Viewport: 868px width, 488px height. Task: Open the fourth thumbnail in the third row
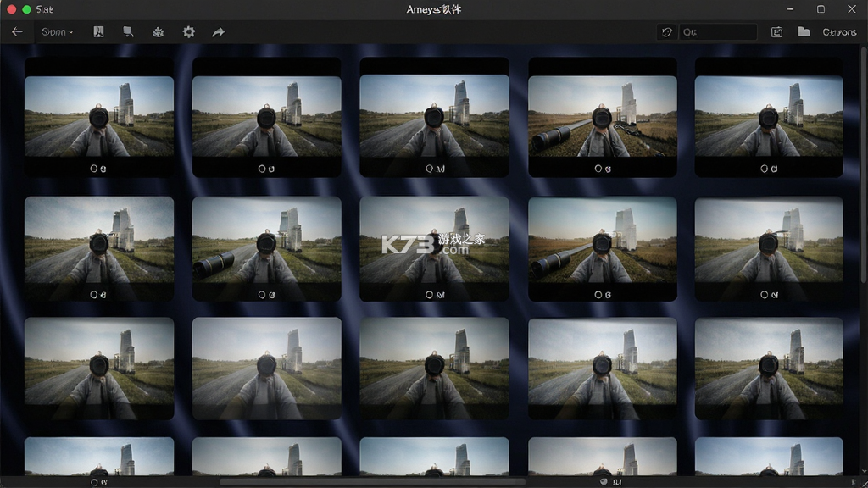coord(603,368)
